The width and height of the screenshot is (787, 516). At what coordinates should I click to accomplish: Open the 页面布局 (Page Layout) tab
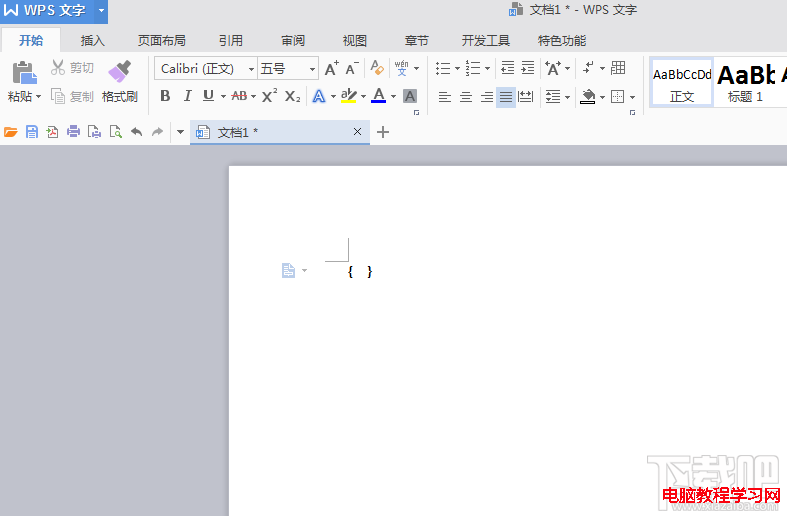pyautogui.click(x=161, y=41)
